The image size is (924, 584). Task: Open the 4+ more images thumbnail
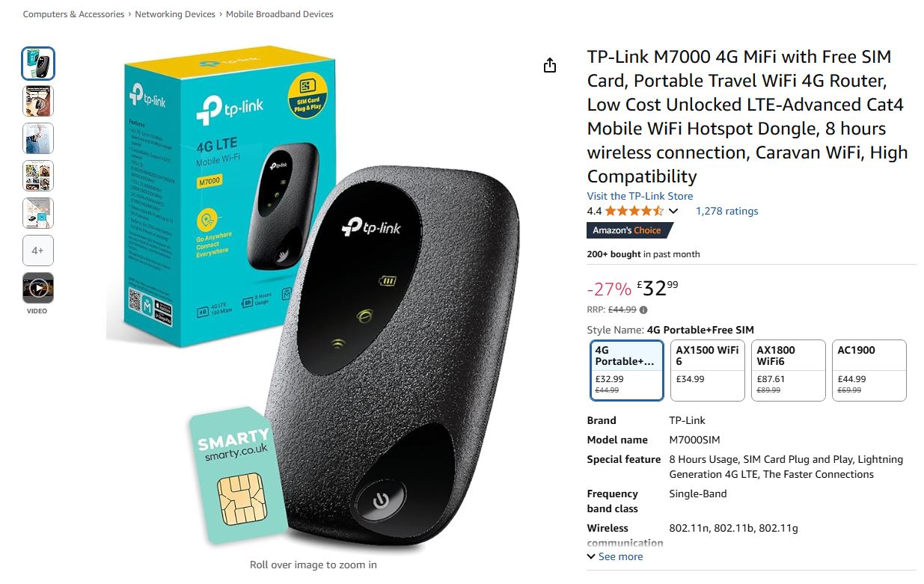click(38, 250)
